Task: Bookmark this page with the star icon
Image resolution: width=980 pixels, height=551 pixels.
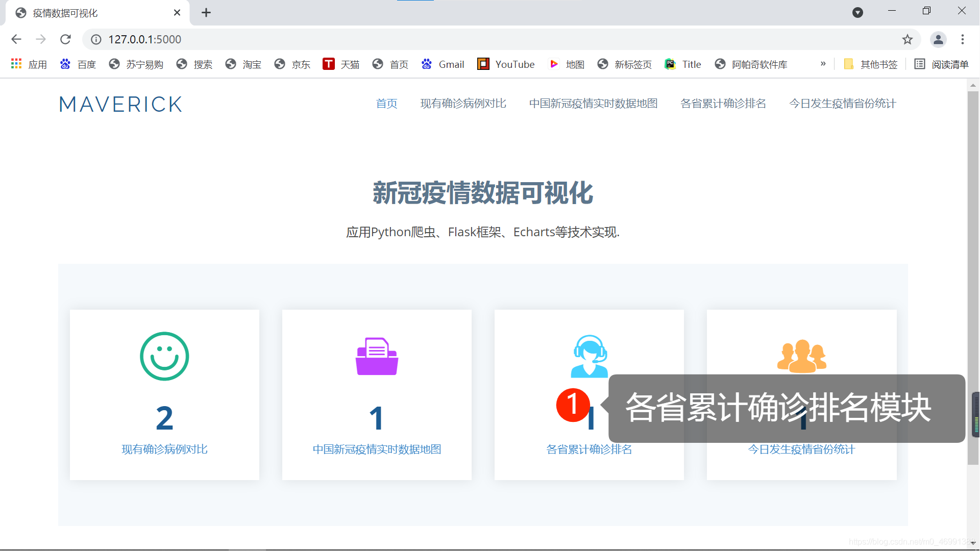Action: point(907,39)
